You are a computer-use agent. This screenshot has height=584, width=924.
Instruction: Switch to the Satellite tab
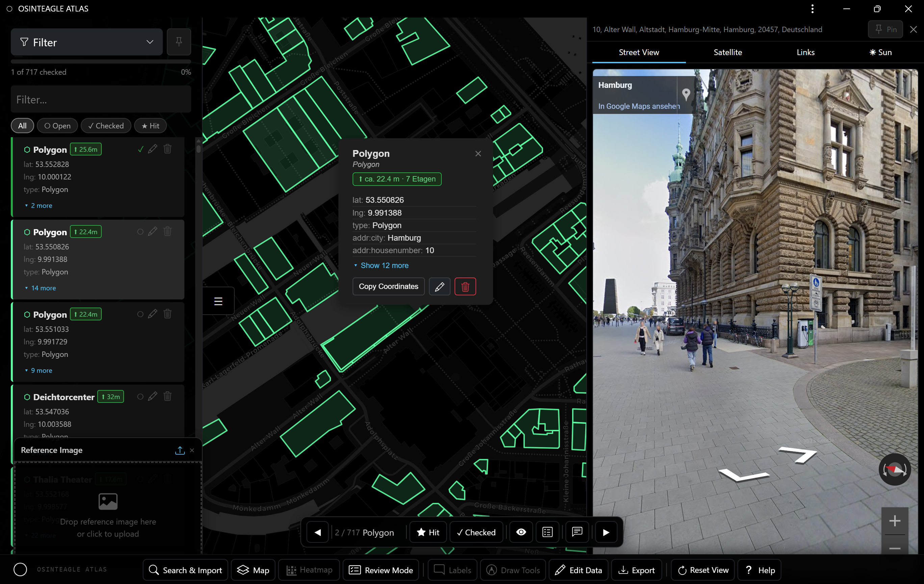click(728, 53)
